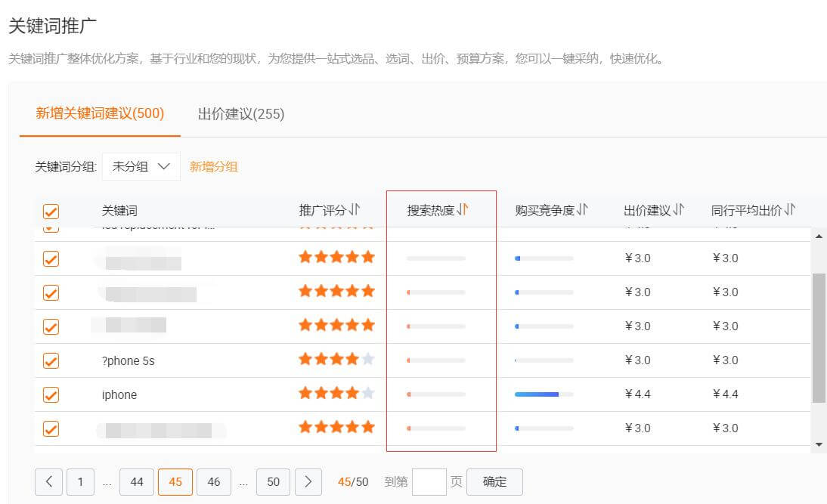Open the 未分组 keyword group dropdown
Screen dimensions: 827x504
(141, 167)
